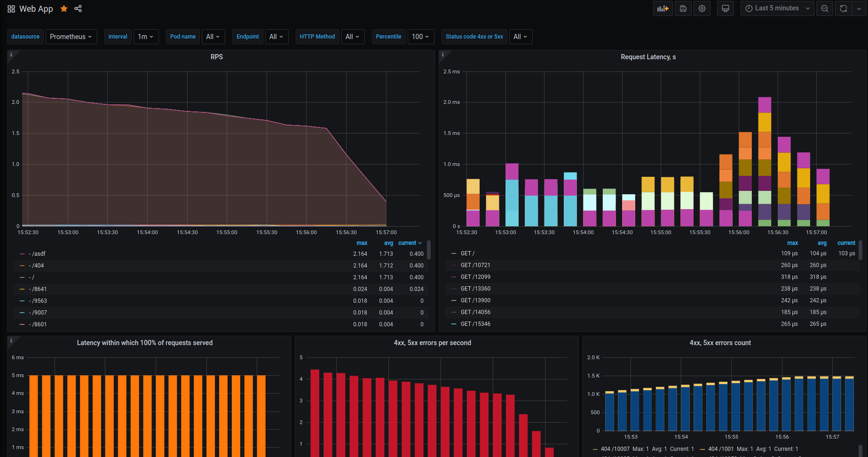Toggle 404 /10007 series in errors count legend

615,449
